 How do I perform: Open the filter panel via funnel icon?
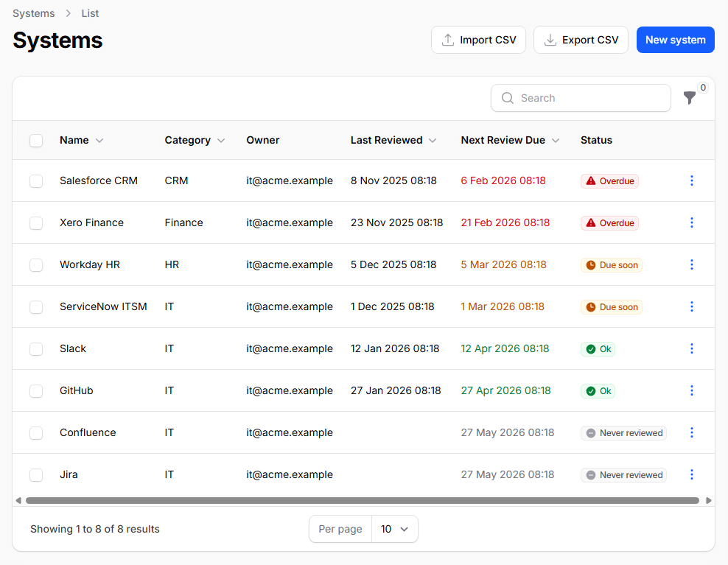click(690, 97)
